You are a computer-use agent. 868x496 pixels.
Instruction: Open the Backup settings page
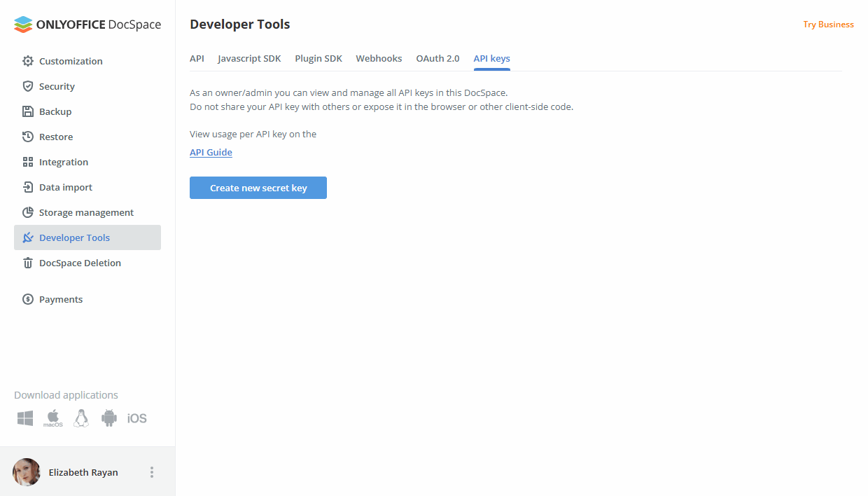coord(87,111)
